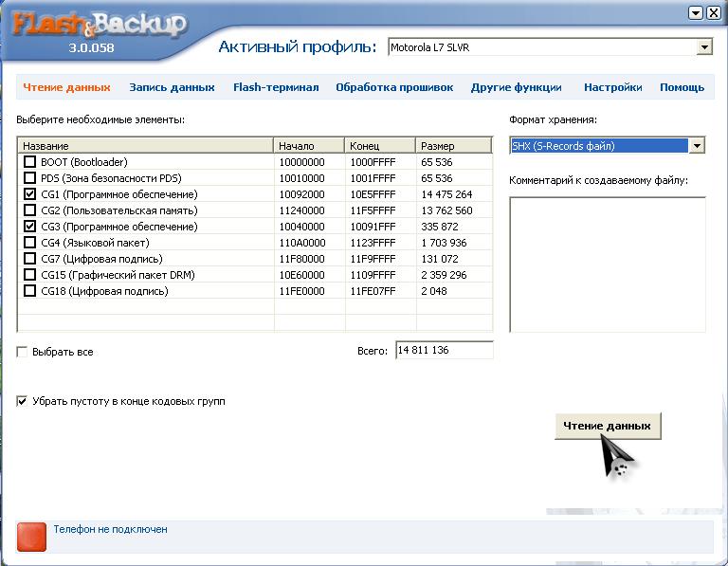This screenshot has width=728, height=566.
Task: Click the CG15 start address 10E60000
Action: point(301,275)
